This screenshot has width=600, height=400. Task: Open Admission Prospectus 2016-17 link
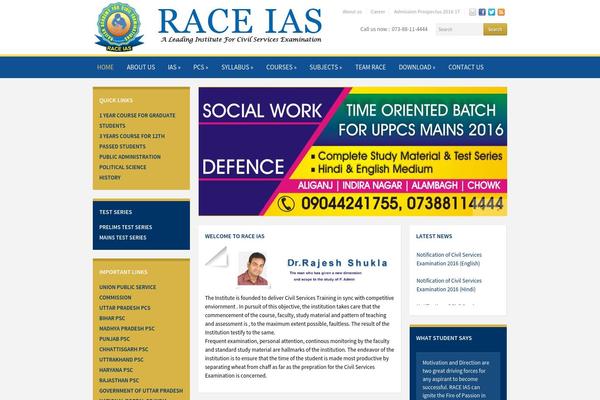point(427,12)
